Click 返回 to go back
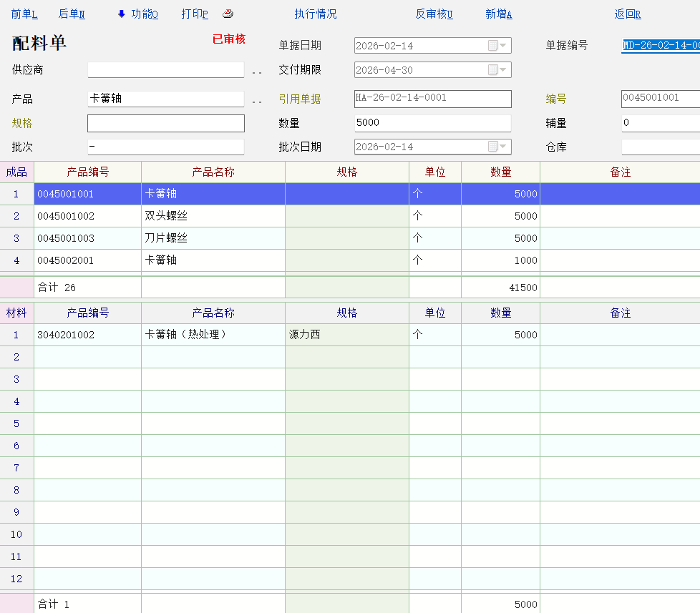 627,14
